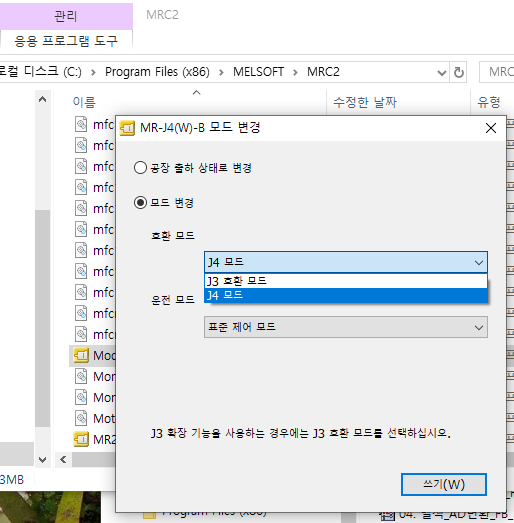514x523 pixels.
Task: Navigate to Program Files (x86) breadcrumb
Action: (x=157, y=72)
